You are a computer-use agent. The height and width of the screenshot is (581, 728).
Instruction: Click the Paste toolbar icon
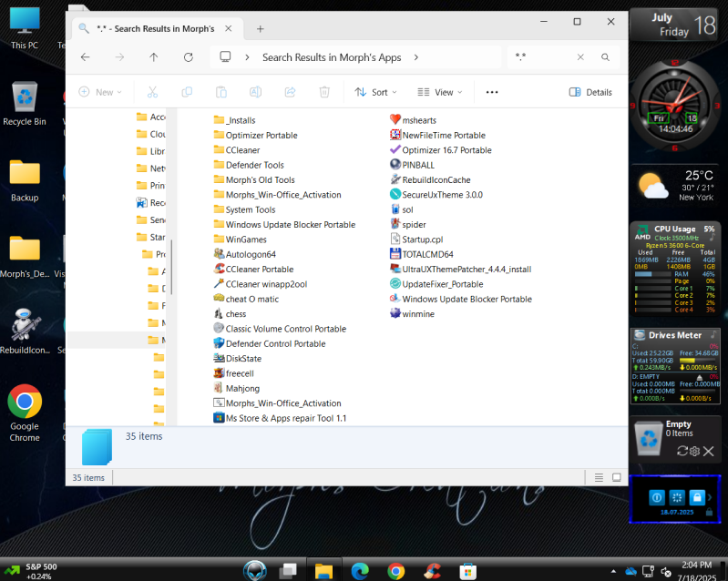click(221, 92)
